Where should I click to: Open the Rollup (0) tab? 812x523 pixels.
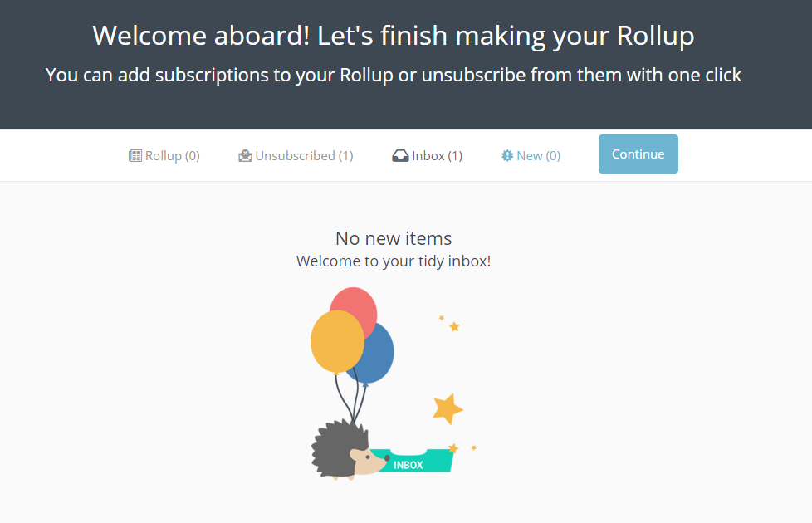[x=164, y=156]
